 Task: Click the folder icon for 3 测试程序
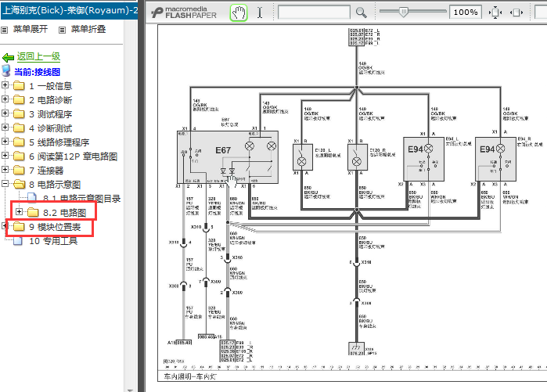tap(19, 113)
